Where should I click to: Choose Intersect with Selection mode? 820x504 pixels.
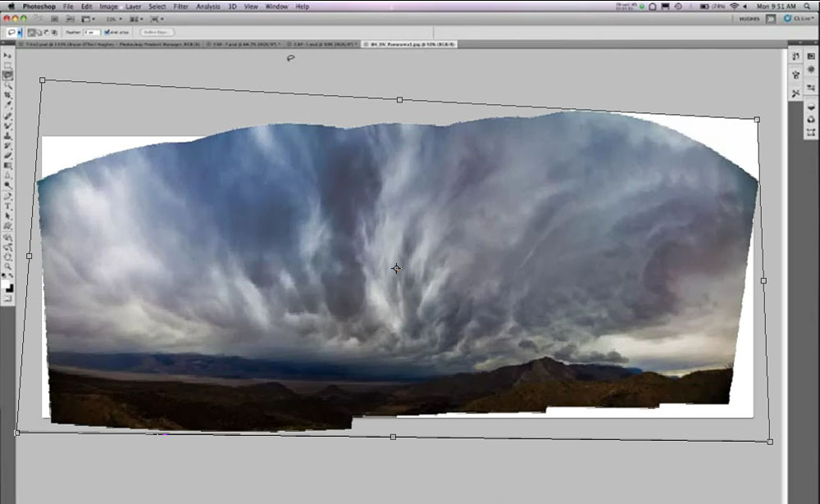click(x=54, y=32)
